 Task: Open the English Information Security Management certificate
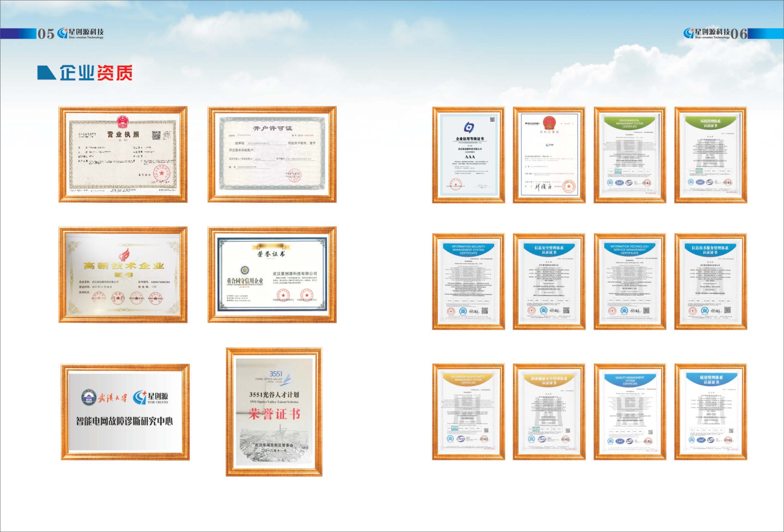tap(469, 281)
